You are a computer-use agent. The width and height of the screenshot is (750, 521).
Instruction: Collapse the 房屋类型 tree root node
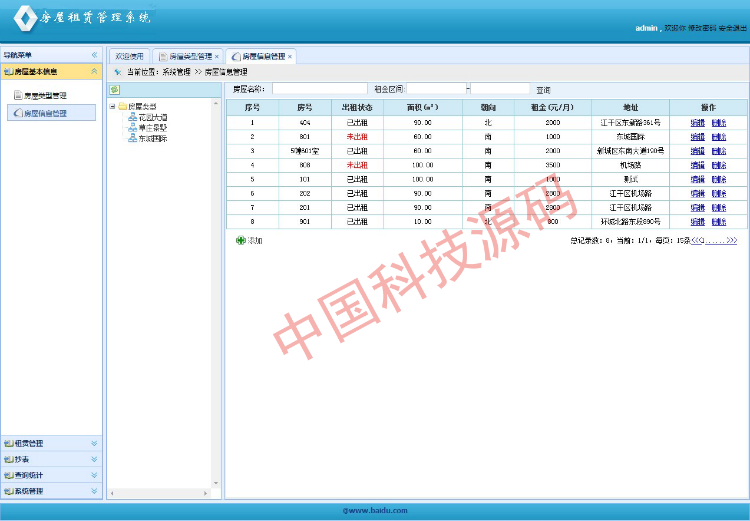click(112, 106)
